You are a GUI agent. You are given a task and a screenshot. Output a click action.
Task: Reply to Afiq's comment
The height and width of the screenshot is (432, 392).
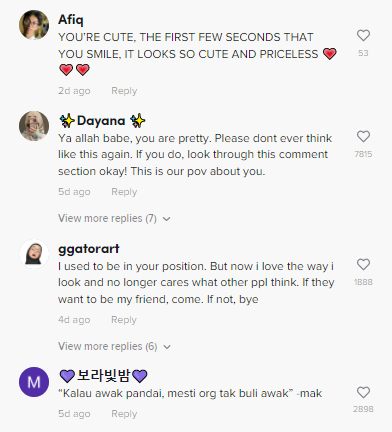[124, 91]
